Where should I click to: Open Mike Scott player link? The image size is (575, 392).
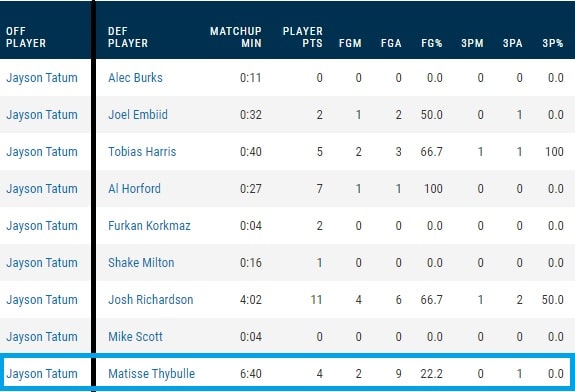(135, 337)
